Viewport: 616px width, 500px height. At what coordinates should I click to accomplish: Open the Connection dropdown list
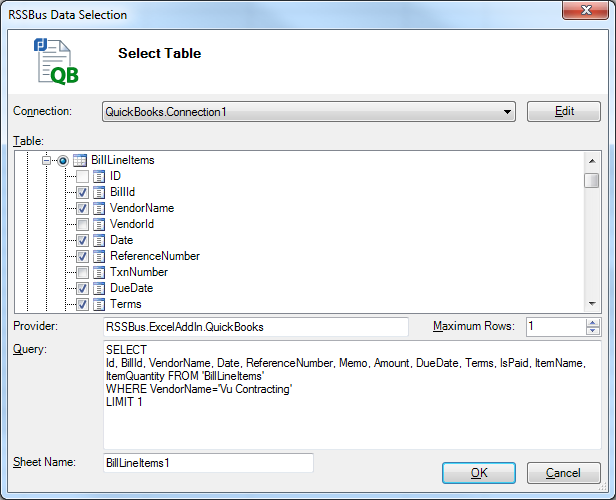508,112
